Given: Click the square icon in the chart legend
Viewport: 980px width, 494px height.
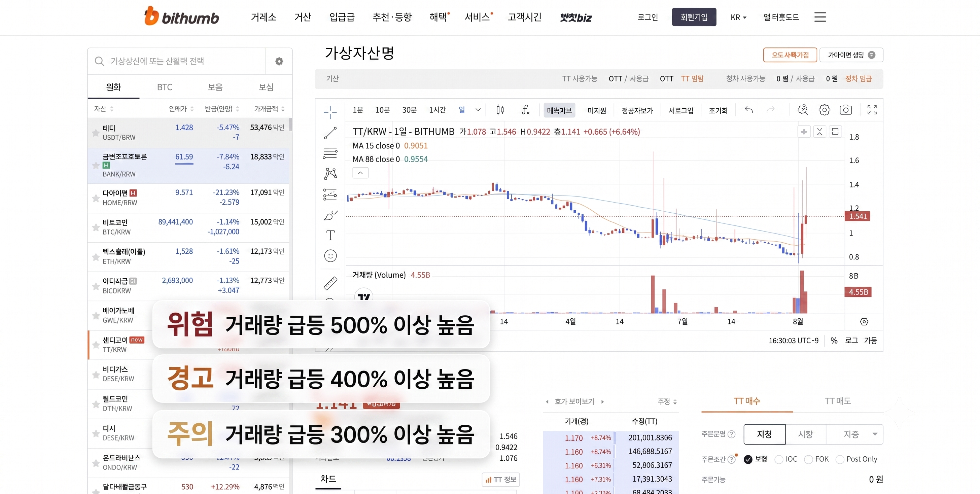Looking at the screenshot, I should [835, 132].
